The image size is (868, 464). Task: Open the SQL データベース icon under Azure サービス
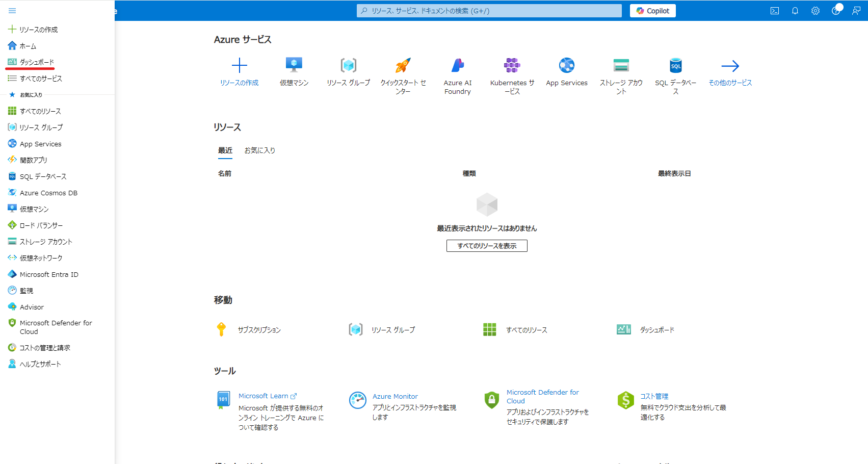[676, 65]
